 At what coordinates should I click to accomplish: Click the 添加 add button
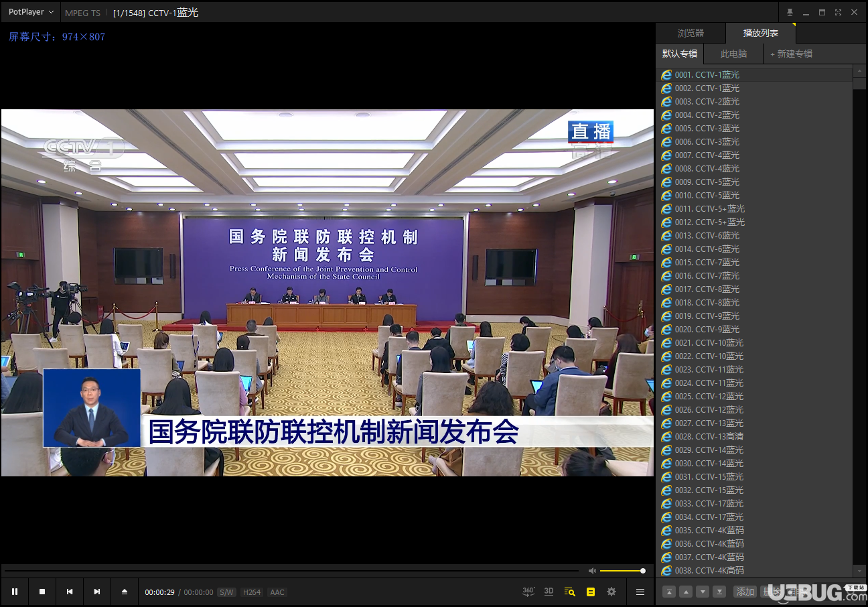coord(745,592)
